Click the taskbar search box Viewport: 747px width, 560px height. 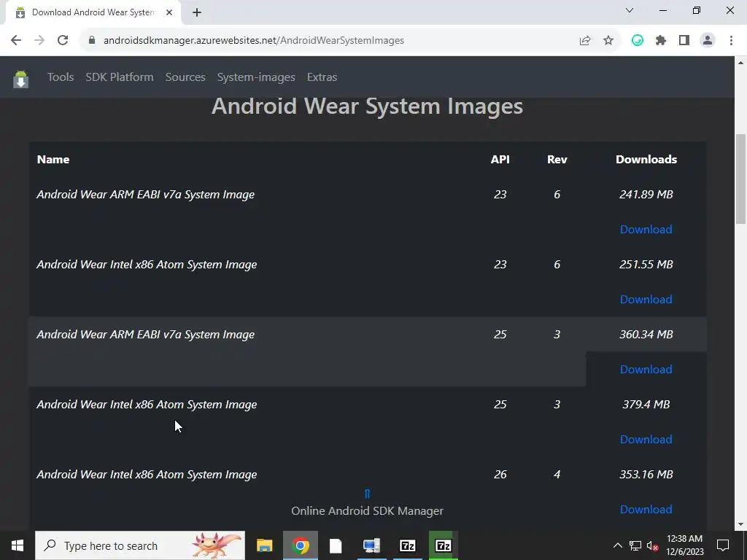pos(140,545)
